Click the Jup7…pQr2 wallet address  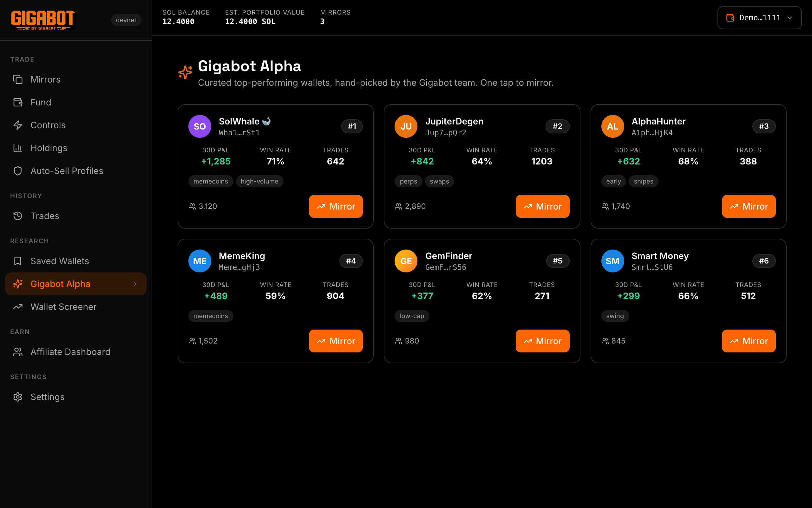click(446, 133)
